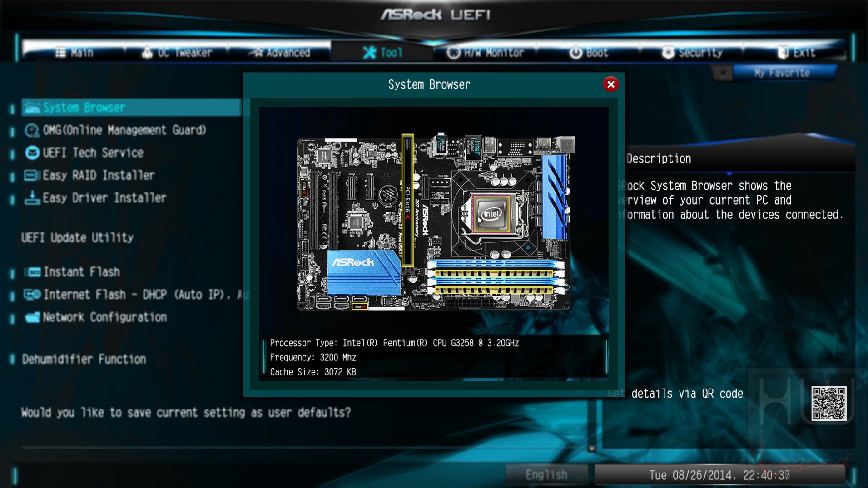The height and width of the screenshot is (488, 868).
Task: Open the Main tab
Action: tap(74, 53)
